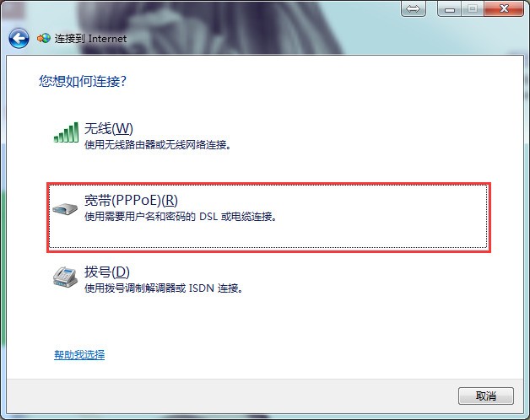Click the broadband description mentioning DSL
Screen dimensions: 530x420
pos(181,217)
